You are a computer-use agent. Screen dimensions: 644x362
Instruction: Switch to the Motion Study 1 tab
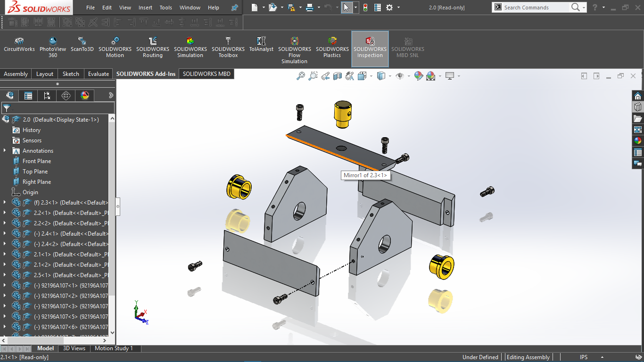115,348
